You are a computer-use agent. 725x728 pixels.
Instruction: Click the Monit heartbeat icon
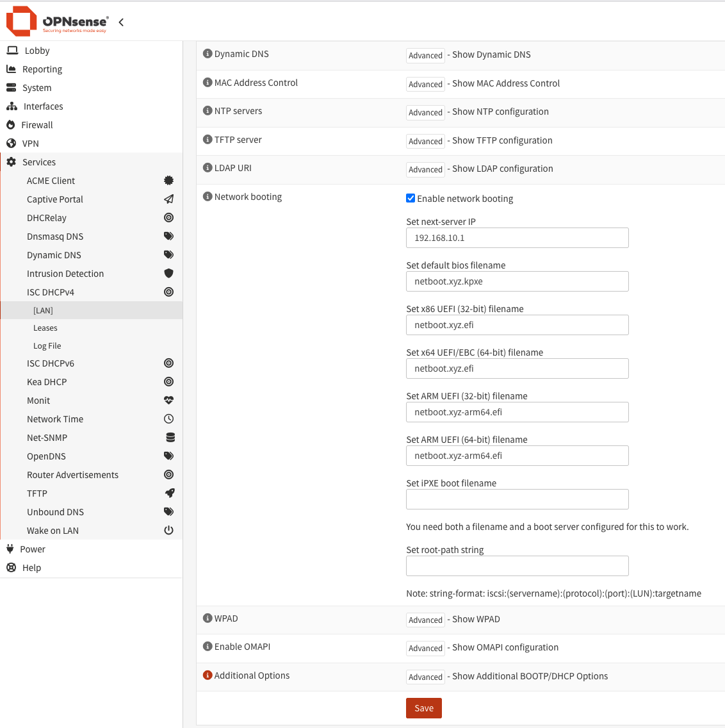[x=169, y=400]
